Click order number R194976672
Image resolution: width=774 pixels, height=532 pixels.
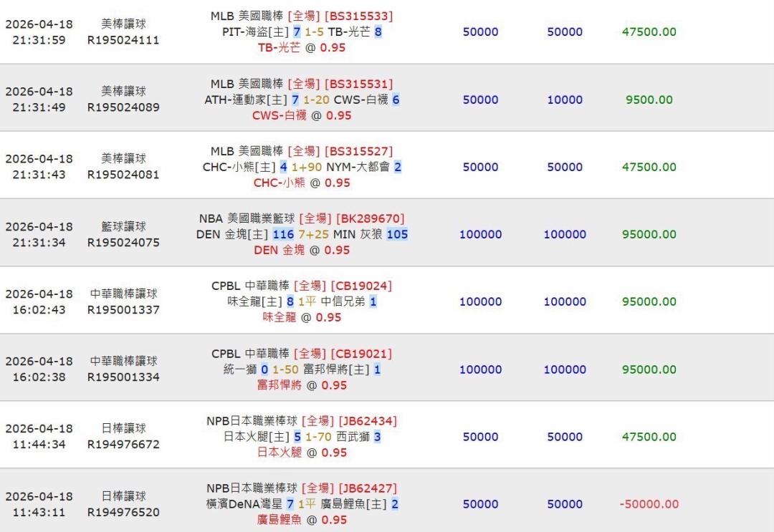(123, 444)
